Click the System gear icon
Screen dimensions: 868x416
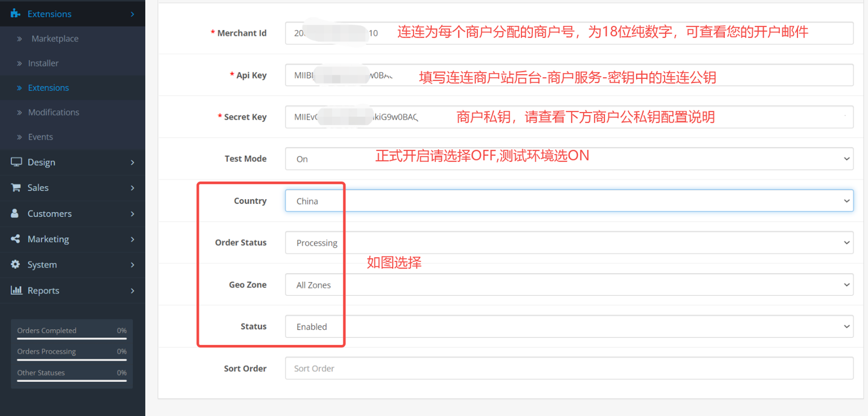point(16,264)
